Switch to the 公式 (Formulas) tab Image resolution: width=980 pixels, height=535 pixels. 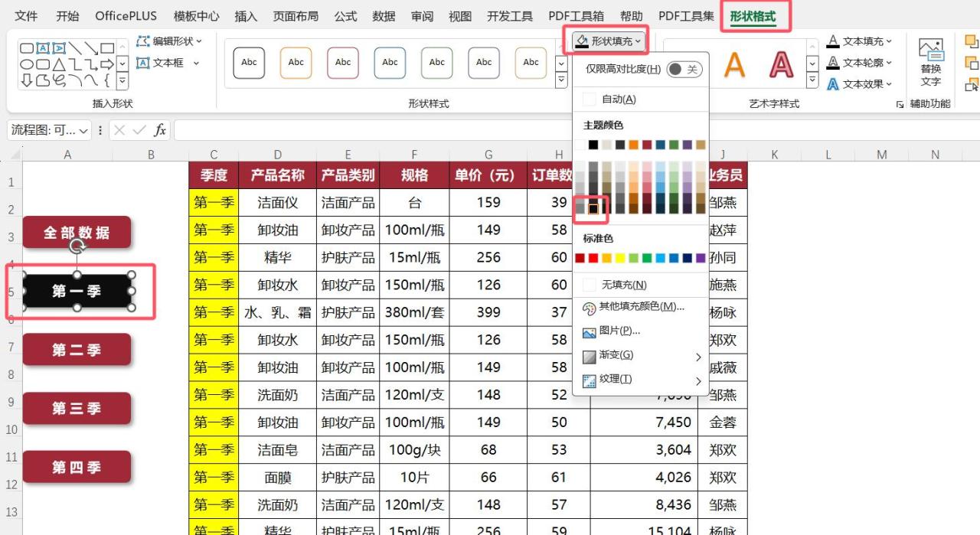tap(345, 16)
